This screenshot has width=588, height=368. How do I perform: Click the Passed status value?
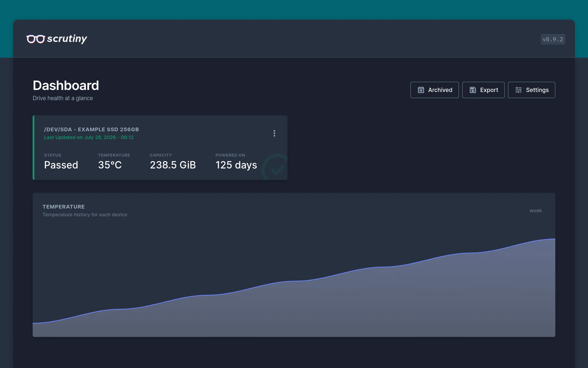point(61,165)
